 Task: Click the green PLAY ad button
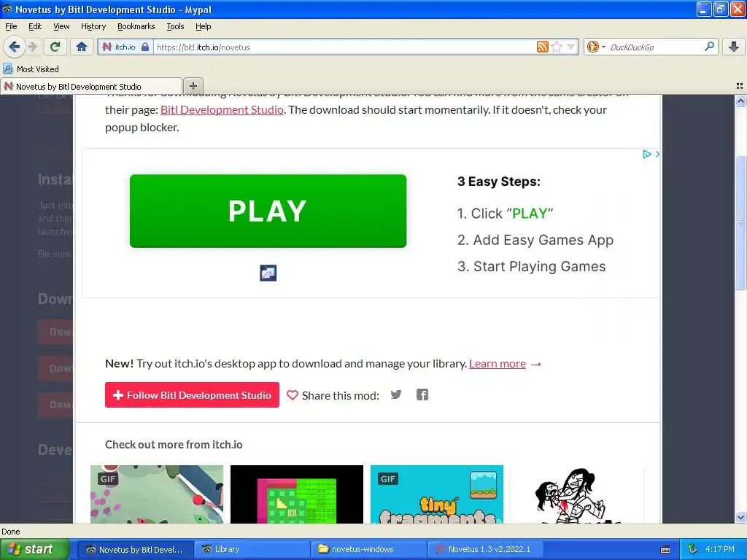pyautogui.click(x=268, y=211)
